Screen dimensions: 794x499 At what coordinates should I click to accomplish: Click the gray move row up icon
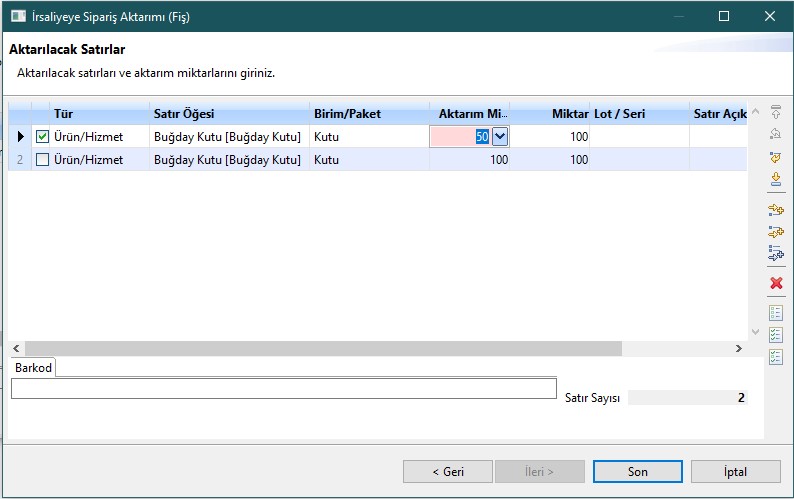point(775,134)
